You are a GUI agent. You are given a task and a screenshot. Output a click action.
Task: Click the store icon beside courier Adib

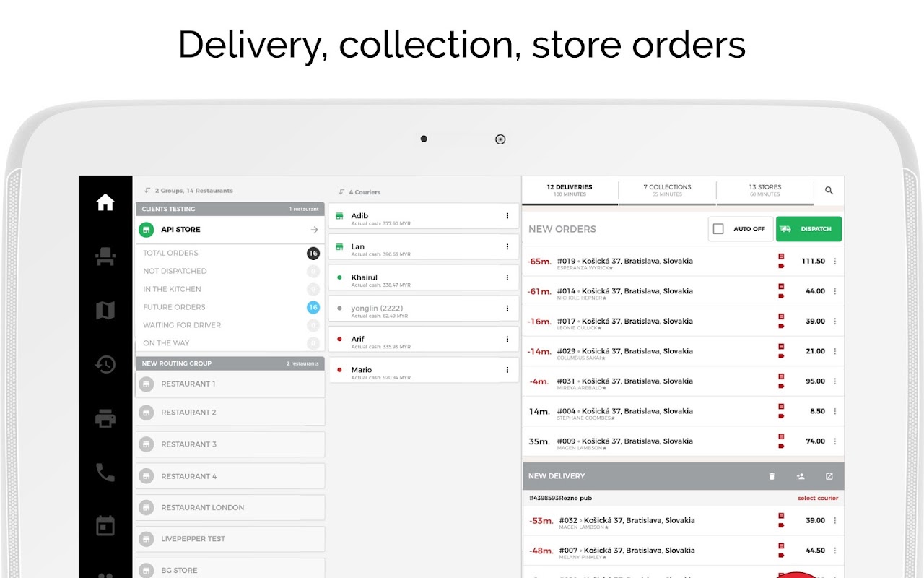click(339, 216)
